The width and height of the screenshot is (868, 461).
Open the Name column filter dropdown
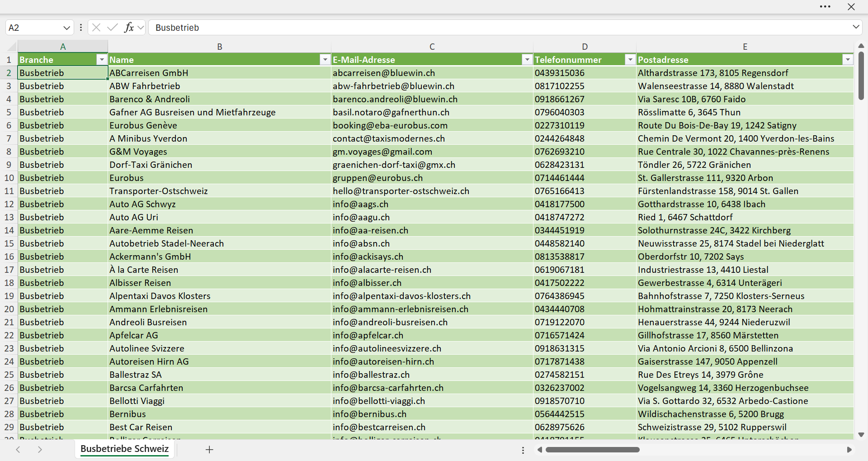tap(325, 60)
